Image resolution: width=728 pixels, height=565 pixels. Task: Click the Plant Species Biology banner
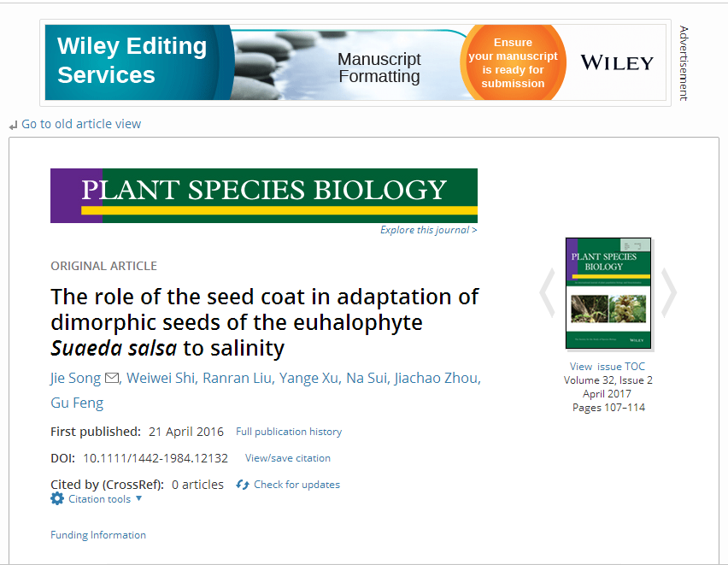click(263, 195)
